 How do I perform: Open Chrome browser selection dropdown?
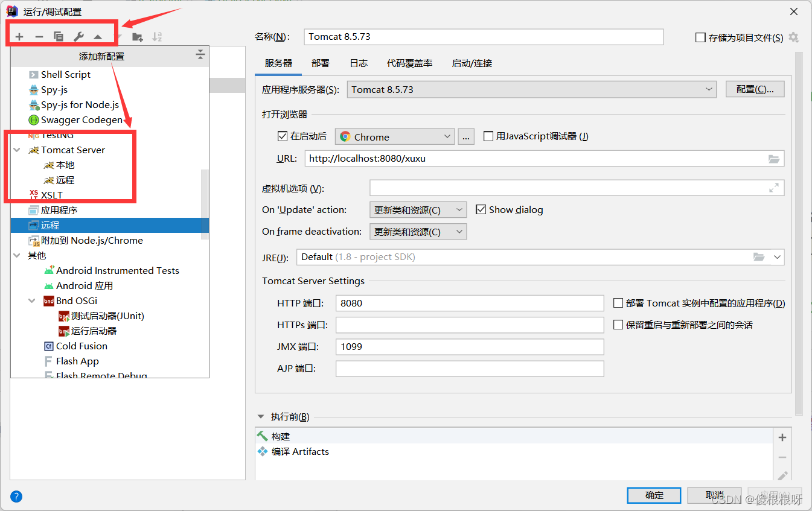(x=395, y=137)
